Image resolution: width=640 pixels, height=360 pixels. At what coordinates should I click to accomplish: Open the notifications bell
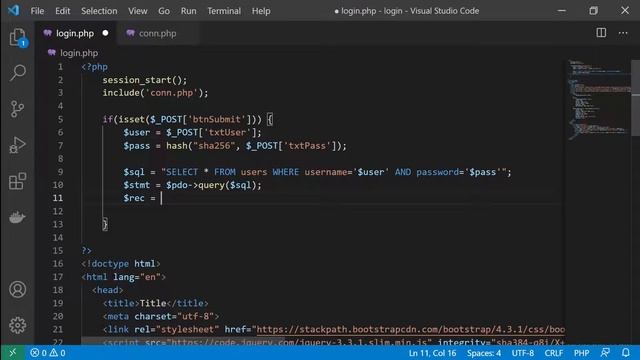click(625, 353)
